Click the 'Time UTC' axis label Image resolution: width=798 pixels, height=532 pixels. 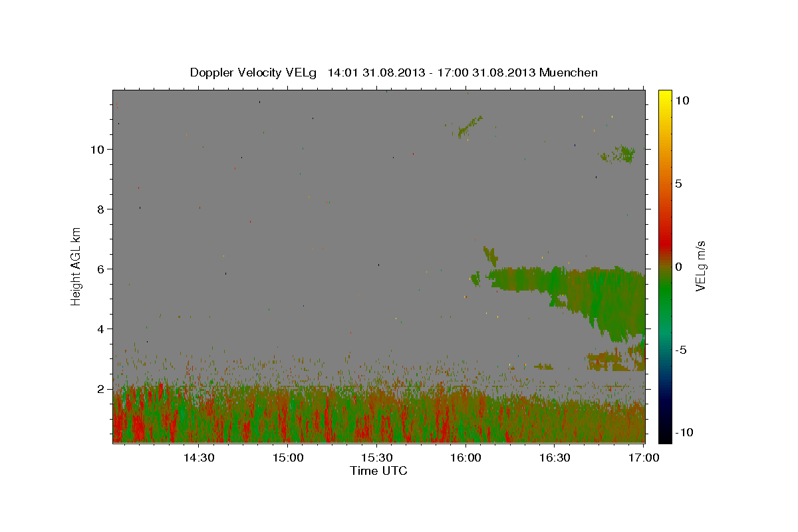click(x=378, y=471)
